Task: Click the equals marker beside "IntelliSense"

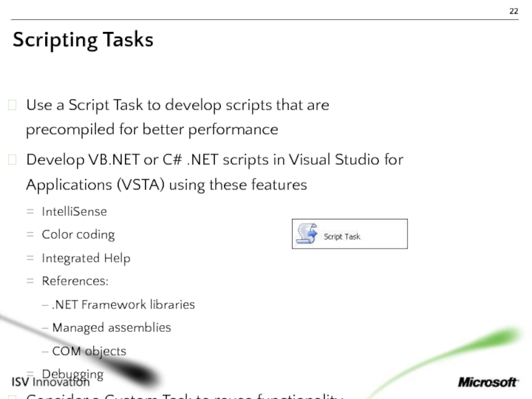Action: tap(31, 212)
